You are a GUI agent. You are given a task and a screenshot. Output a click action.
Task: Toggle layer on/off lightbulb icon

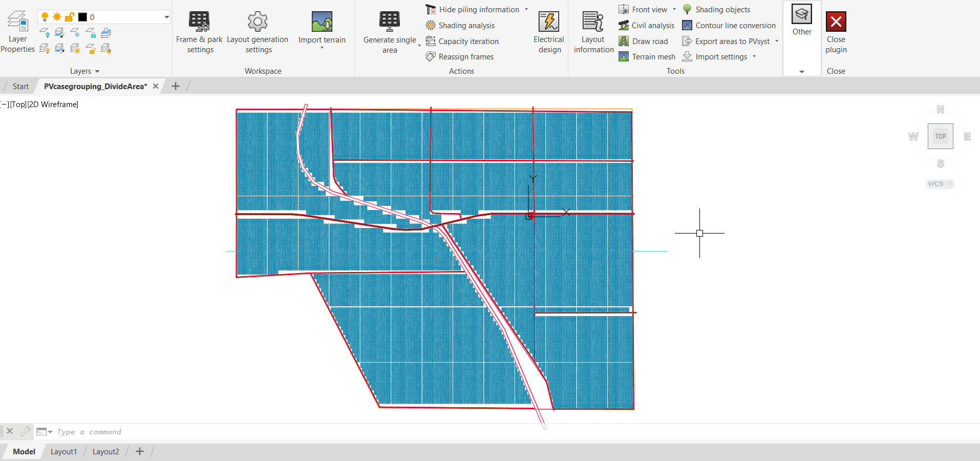tap(45, 17)
